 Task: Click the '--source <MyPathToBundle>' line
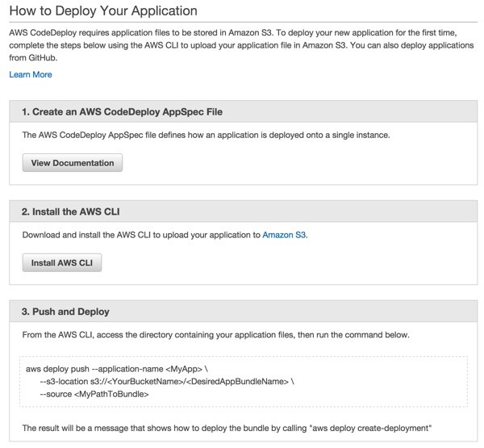(94, 394)
